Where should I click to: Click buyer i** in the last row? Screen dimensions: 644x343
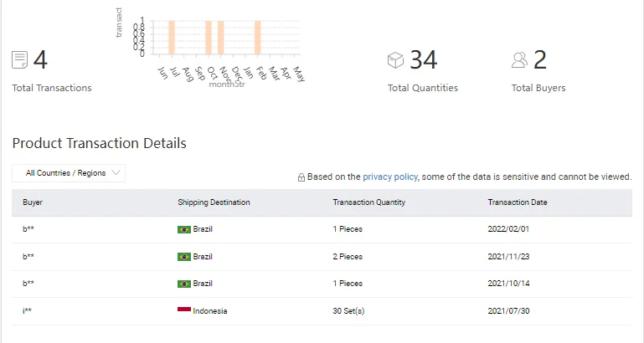click(x=28, y=311)
